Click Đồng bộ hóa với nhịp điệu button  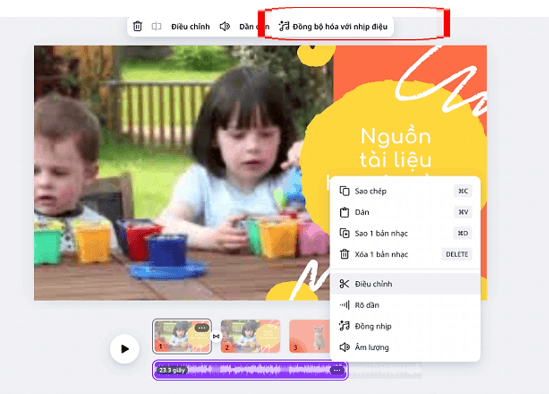(333, 26)
